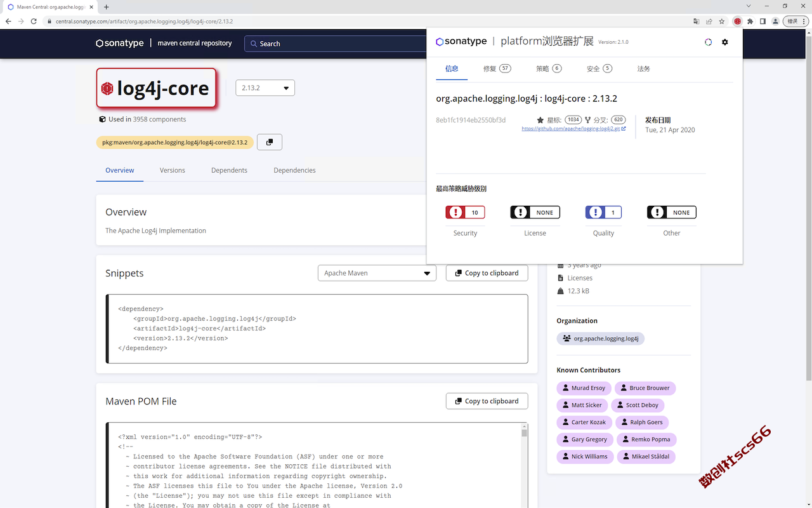Switch to the 修复 tab
This screenshot has width=812, height=508.
(497, 69)
